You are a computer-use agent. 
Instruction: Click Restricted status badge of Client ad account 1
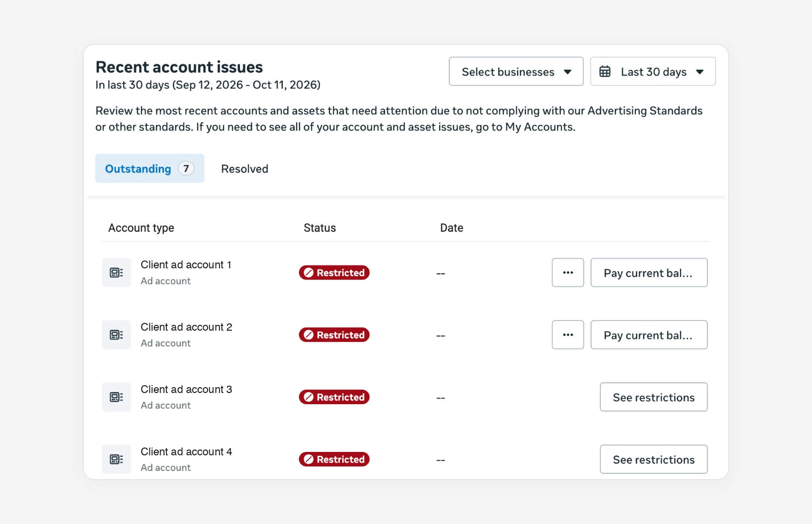[334, 273]
